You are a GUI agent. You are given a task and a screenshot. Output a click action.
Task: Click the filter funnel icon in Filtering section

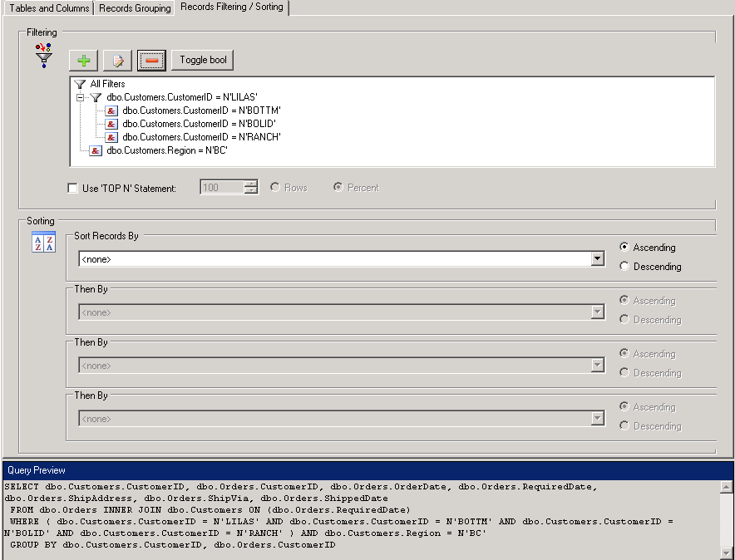[44, 56]
